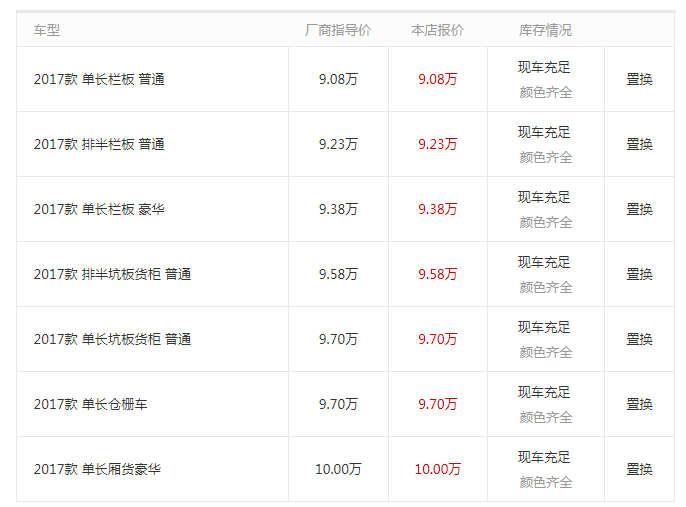
Task: Open the 2017款 单长栏板 豪华 model link
Action: coord(99,209)
